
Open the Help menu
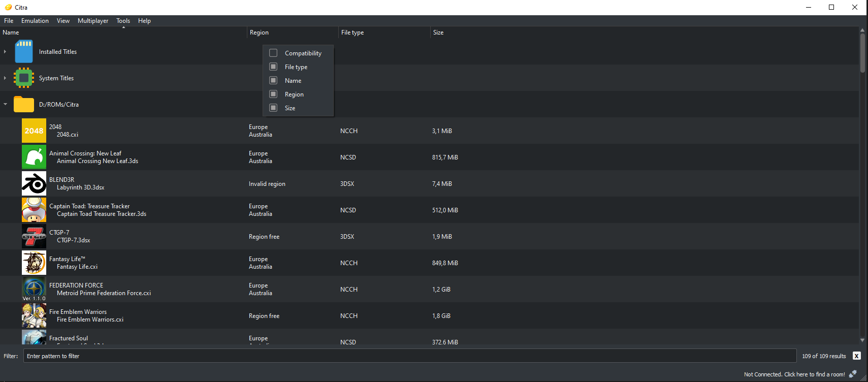pyautogui.click(x=144, y=21)
